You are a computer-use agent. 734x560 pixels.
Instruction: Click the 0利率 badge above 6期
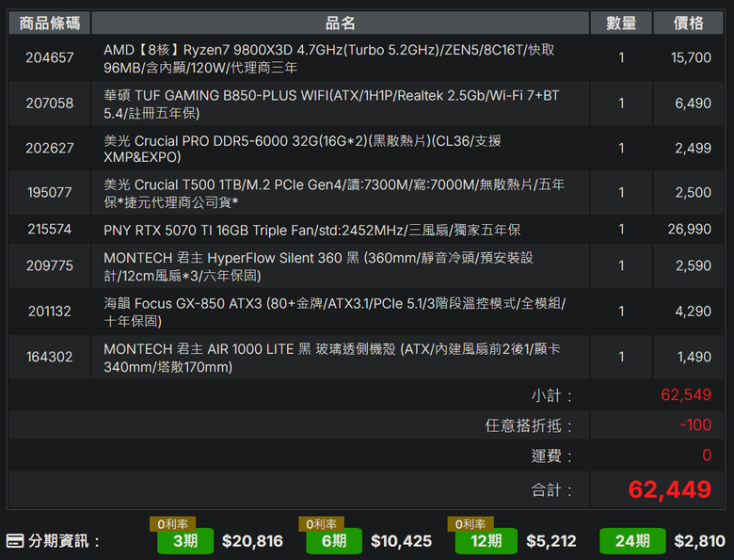(321, 524)
